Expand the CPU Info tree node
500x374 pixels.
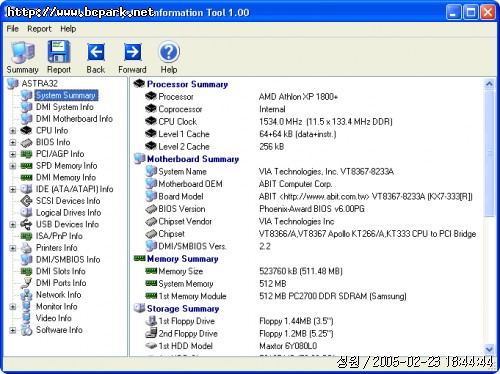13,131
